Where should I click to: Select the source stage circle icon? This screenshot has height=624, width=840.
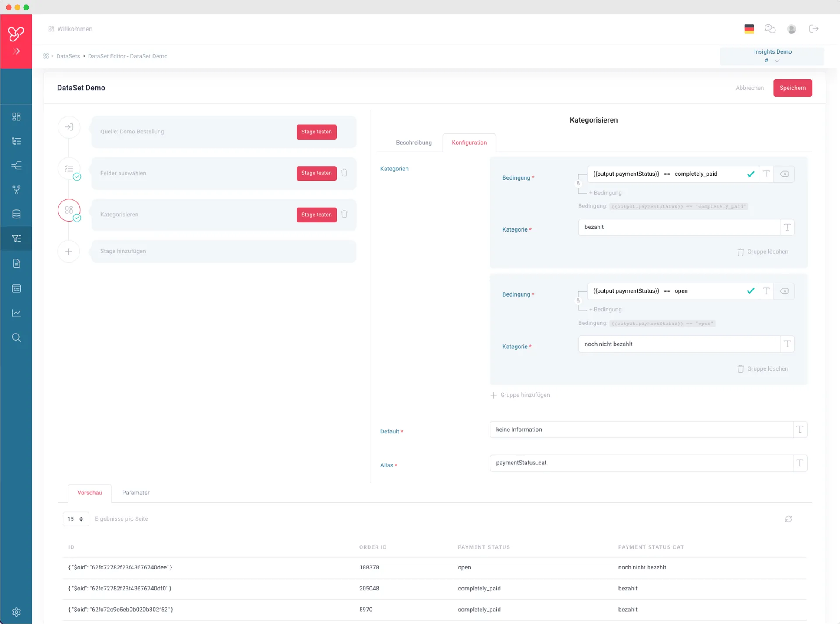click(x=69, y=127)
